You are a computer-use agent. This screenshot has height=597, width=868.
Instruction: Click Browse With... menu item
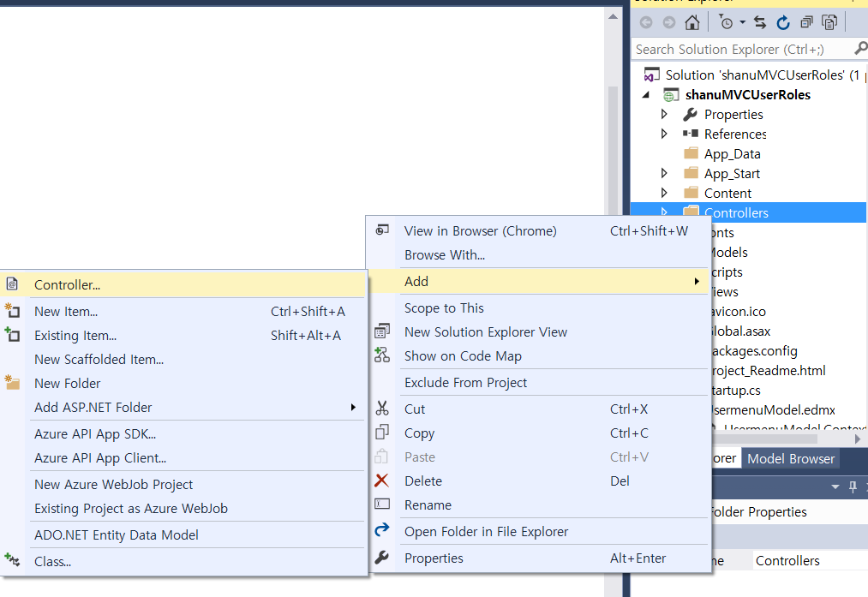tap(539, 255)
